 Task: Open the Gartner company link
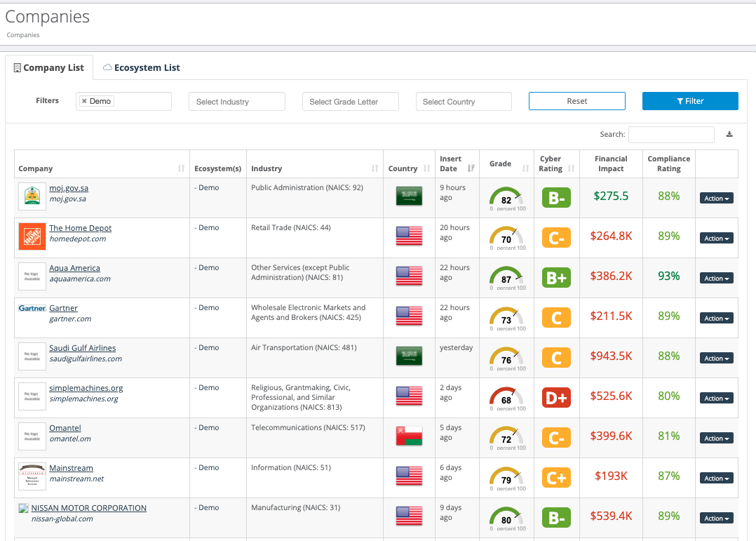(x=63, y=308)
